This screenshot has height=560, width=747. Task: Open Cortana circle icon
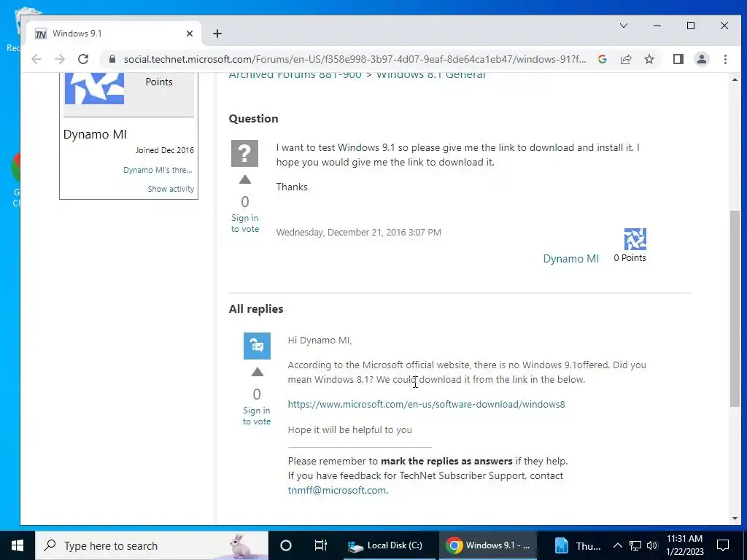[285, 545]
